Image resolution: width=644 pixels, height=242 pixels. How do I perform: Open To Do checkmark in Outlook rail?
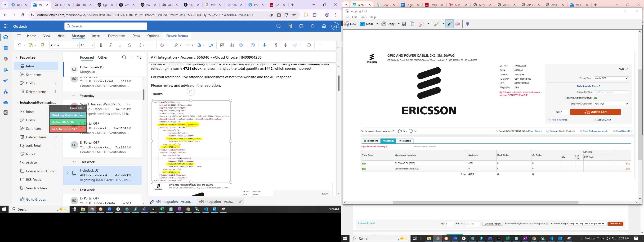[x=5, y=81]
